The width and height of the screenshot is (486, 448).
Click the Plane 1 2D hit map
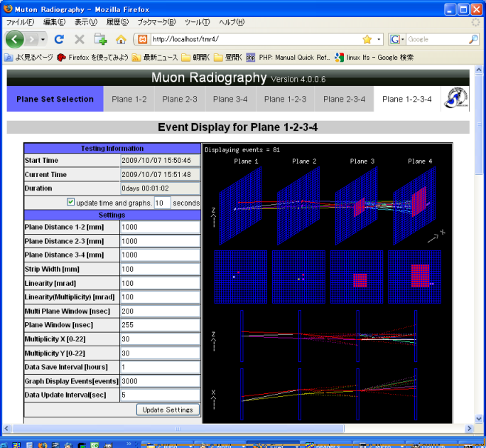[x=241, y=277]
